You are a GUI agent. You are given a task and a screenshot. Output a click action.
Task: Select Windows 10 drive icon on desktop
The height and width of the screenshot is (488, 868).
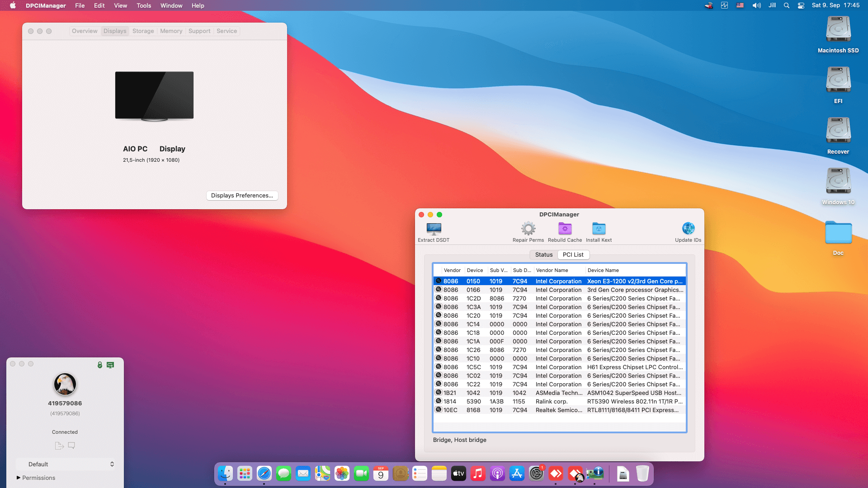(x=838, y=181)
